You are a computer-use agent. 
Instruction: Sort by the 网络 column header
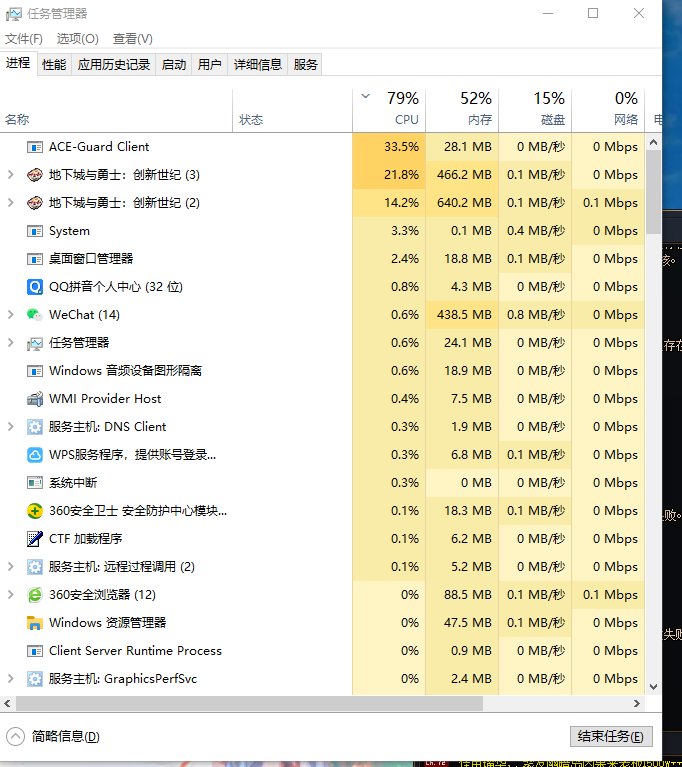tap(608, 111)
